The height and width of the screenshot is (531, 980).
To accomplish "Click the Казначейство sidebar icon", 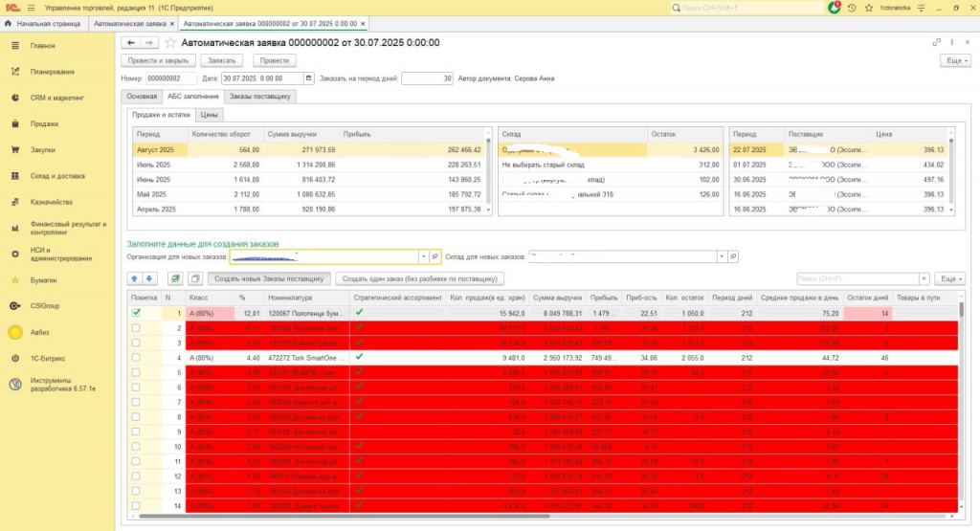I will pyautogui.click(x=15, y=202).
